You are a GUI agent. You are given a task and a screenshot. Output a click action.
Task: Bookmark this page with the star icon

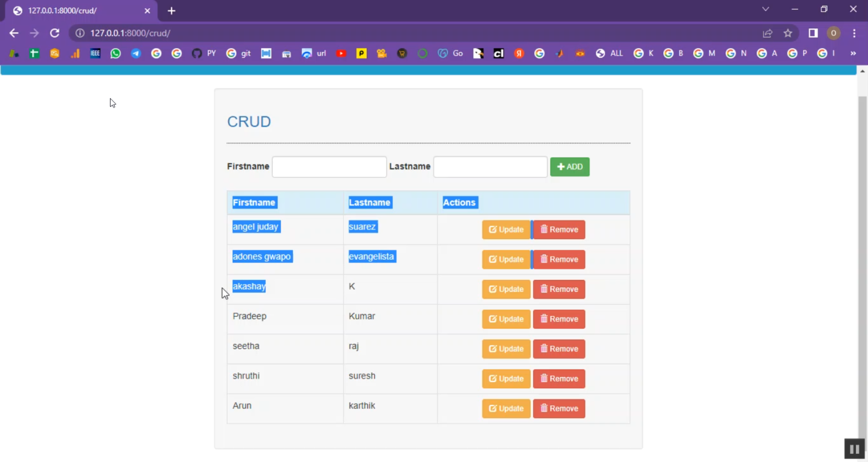point(788,33)
